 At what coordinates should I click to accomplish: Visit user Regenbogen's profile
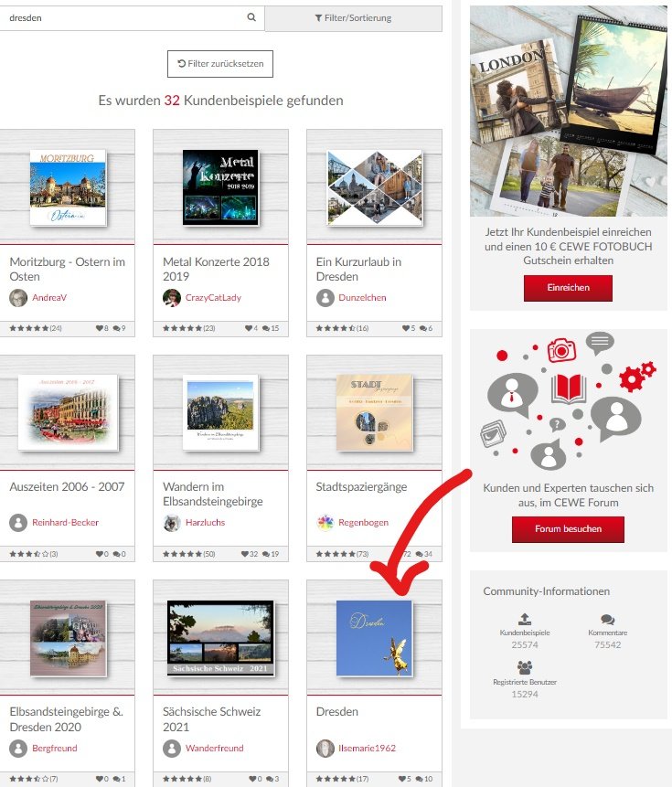363,523
